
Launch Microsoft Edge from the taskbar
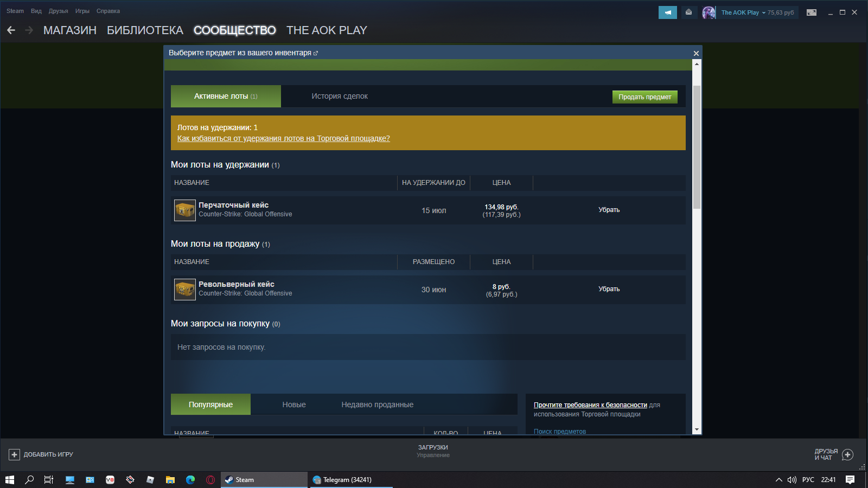[x=190, y=480]
